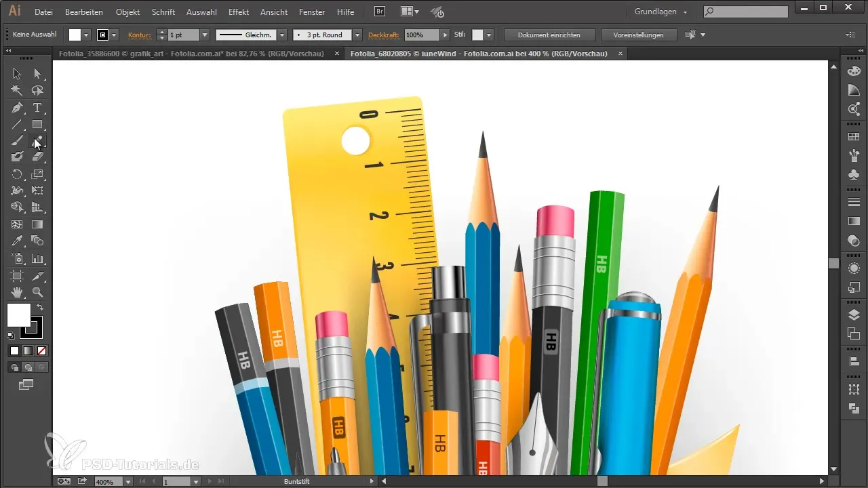Click the large white fill swatch
The height and width of the screenshot is (488, 868).
pos(18,315)
